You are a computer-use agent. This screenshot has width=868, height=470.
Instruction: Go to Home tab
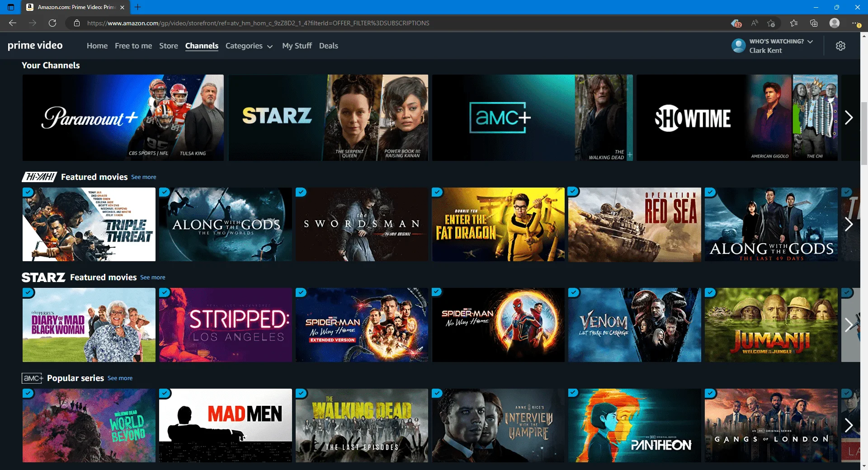coord(97,46)
